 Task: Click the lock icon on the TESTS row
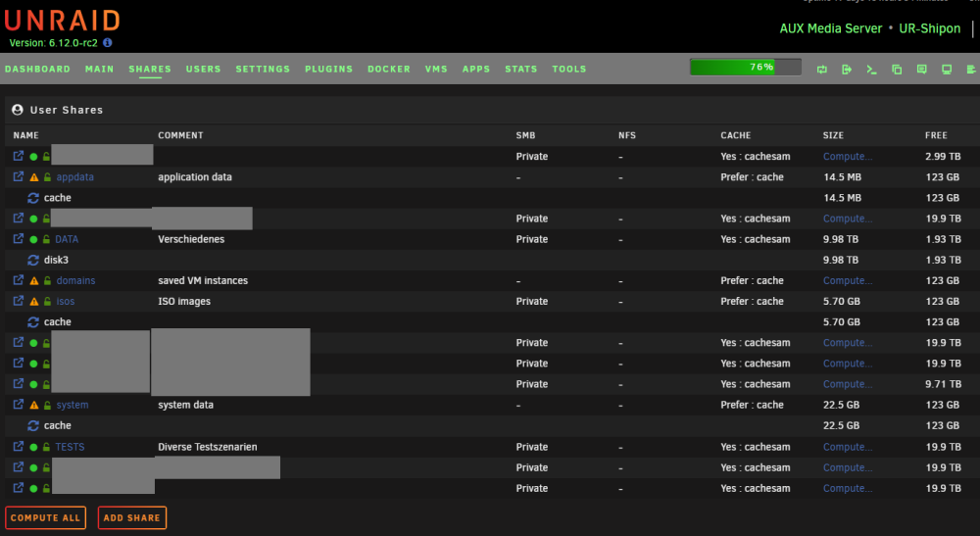[x=46, y=447]
